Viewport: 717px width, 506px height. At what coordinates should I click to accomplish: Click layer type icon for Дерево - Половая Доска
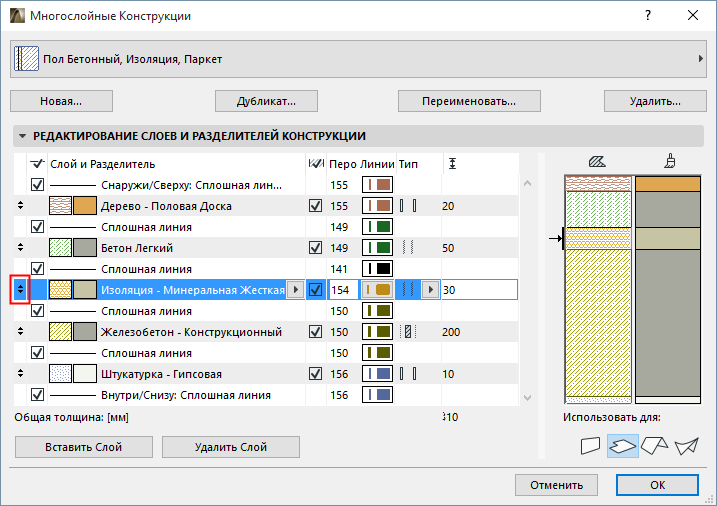coord(408,206)
